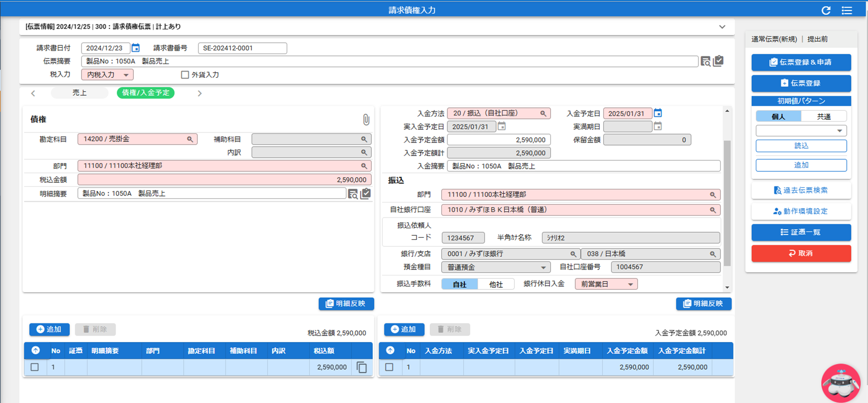Screen dimensions: 868x403
Task: Collapse the 伝票情報 header chevron
Action: coord(722,27)
